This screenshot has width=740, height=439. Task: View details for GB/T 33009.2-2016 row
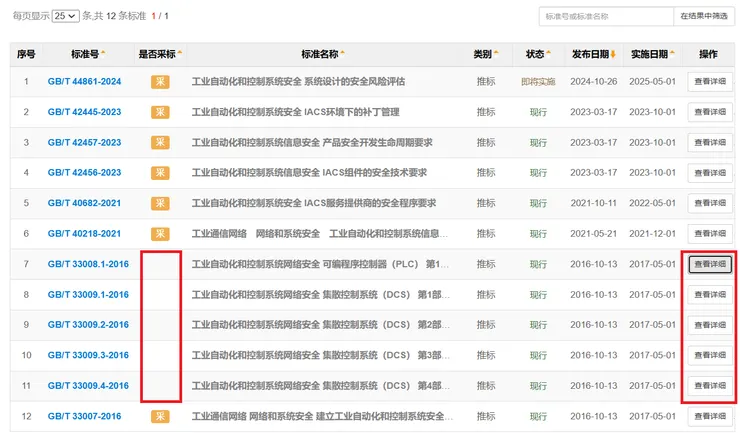710,325
